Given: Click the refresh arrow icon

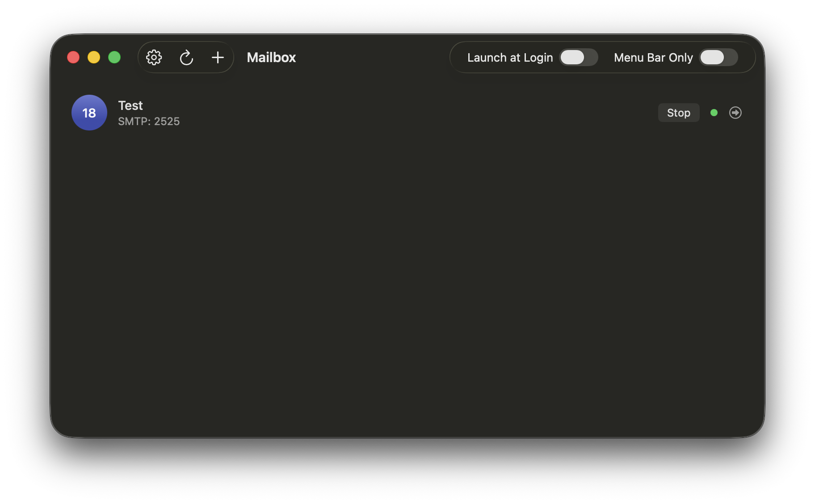Looking at the screenshot, I should 186,58.
